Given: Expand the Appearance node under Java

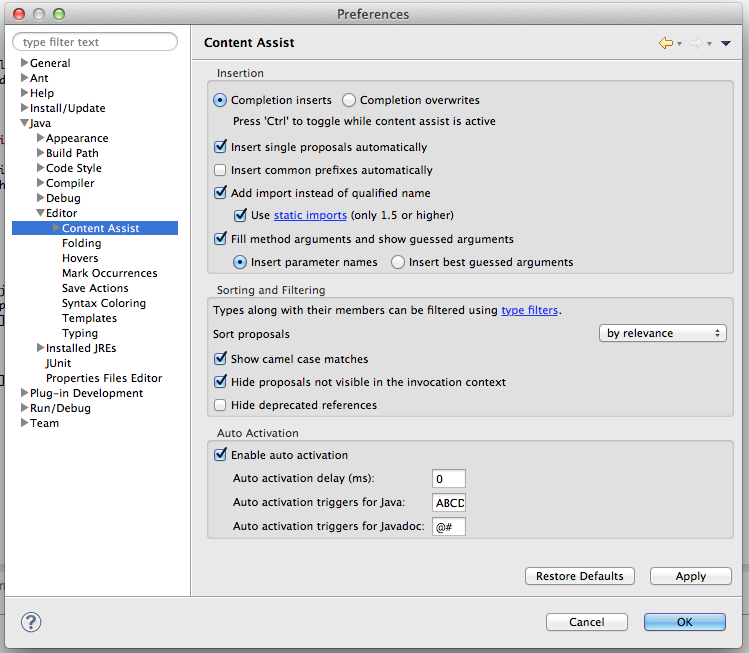Looking at the screenshot, I should click(x=41, y=138).
